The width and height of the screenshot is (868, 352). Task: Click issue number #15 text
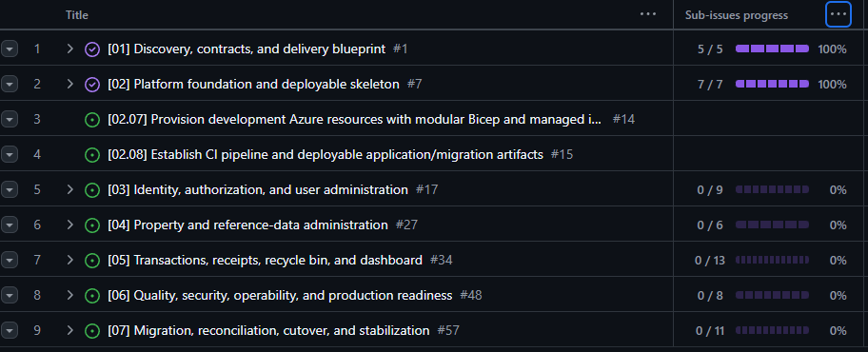click(x=562, y=154)
